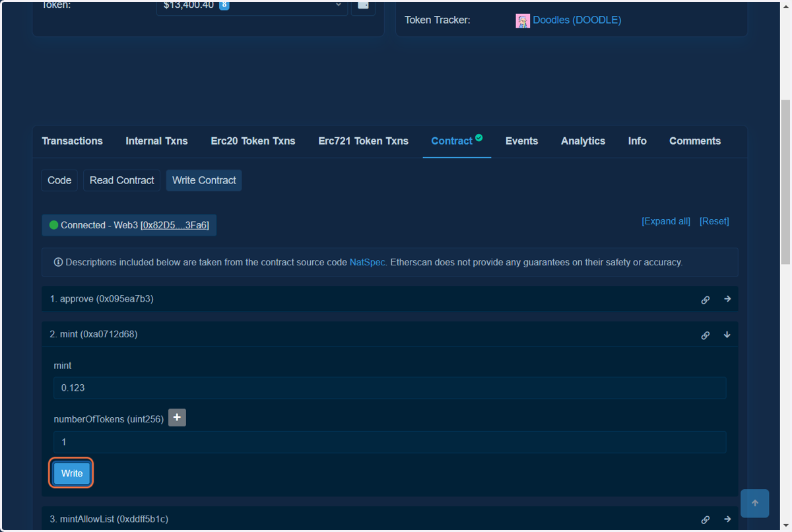Open Doodles (DOODLE) token tracker link
Image resolution: width=792 pixels, height=532 pixels.
[x=577, y=20]
